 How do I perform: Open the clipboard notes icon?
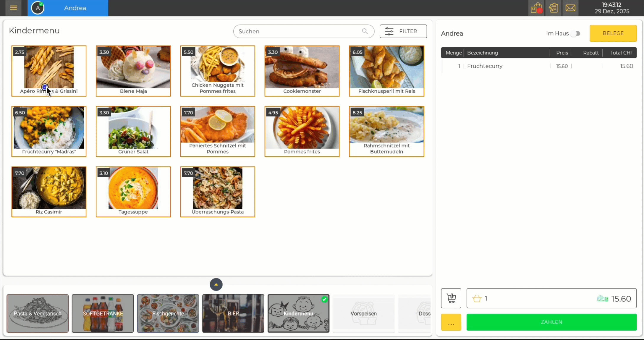coord(553,8)
